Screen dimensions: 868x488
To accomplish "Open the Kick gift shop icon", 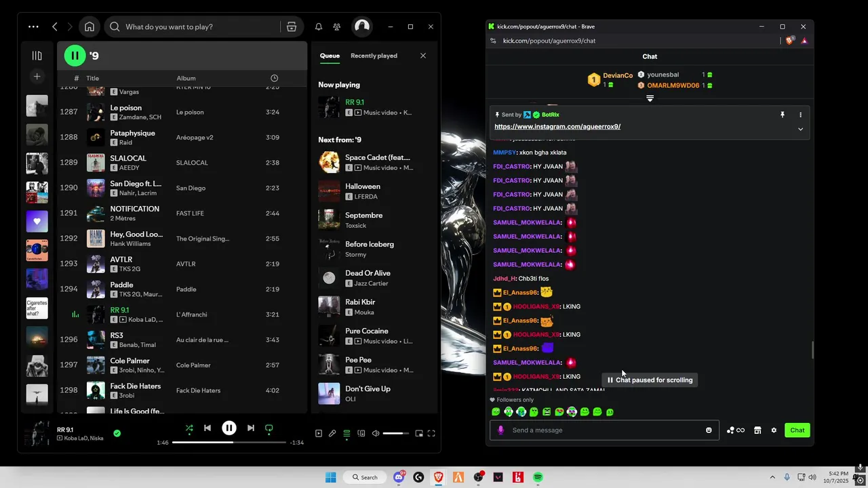I will click(x=757, y=430).
